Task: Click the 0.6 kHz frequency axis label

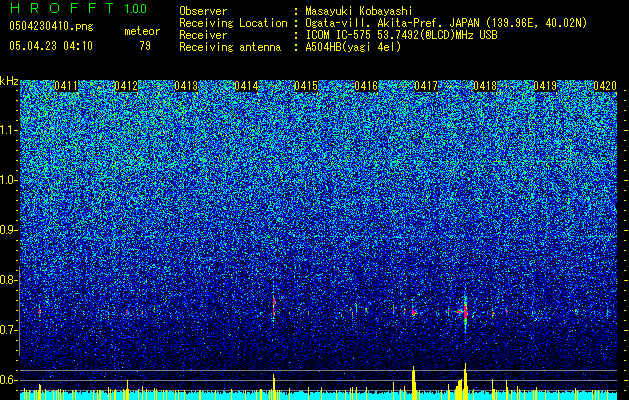Action: click(x=7, y=380)
